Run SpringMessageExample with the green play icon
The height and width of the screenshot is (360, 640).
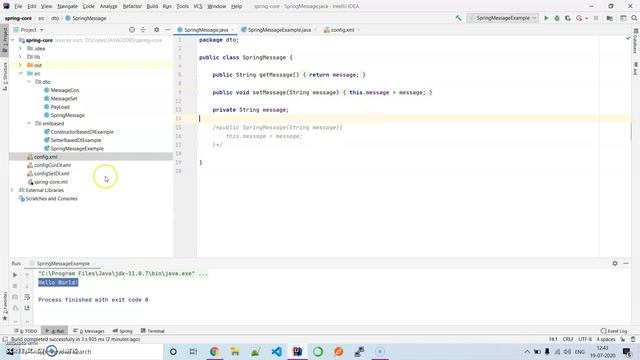tap(546, 18)
